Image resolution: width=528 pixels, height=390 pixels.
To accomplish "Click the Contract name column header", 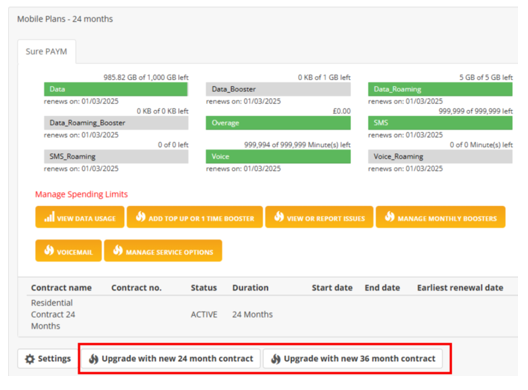I will [x=61, y=288].
